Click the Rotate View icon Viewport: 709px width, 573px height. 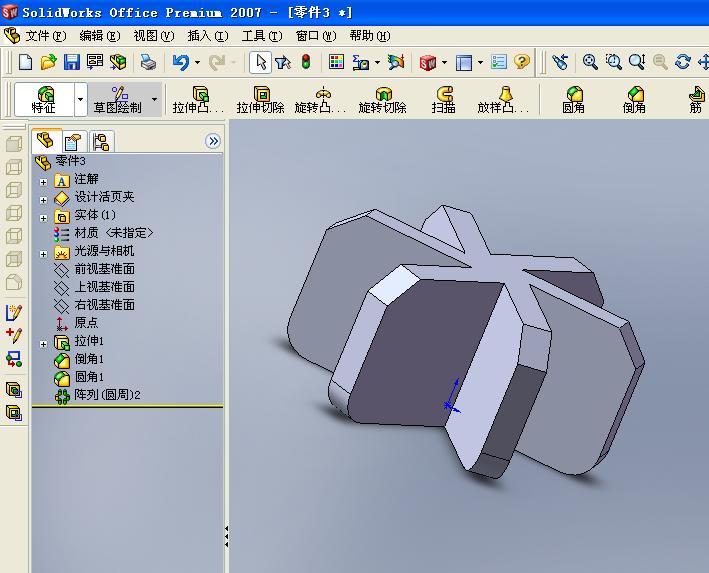[x=683, y=62]
